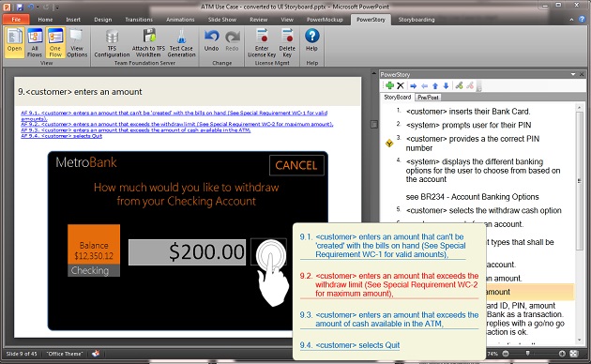Expand PowerStory pane options dropdown arrow
This screenshot has height=364, width=591.
click(x=573, y=74)
